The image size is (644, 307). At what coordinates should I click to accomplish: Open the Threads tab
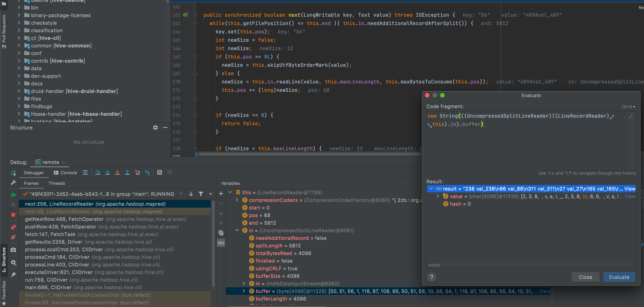(x=57, y=183)
